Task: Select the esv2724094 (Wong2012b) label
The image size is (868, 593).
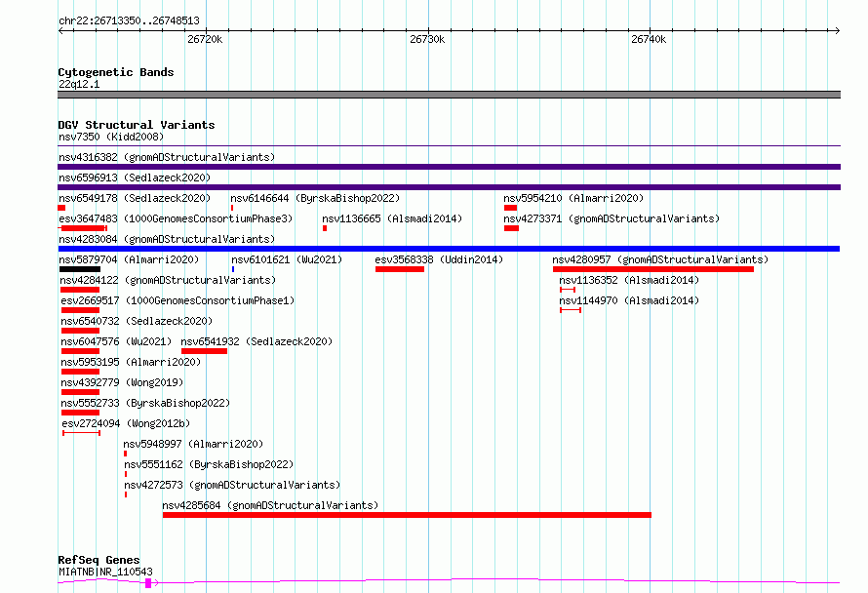Action: [126, 423]
